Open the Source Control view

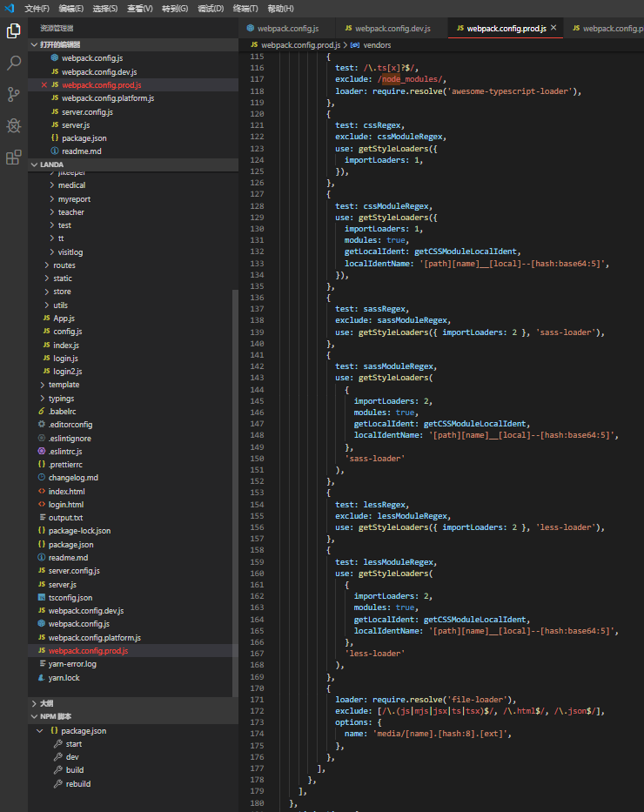[x=13, y=94]
